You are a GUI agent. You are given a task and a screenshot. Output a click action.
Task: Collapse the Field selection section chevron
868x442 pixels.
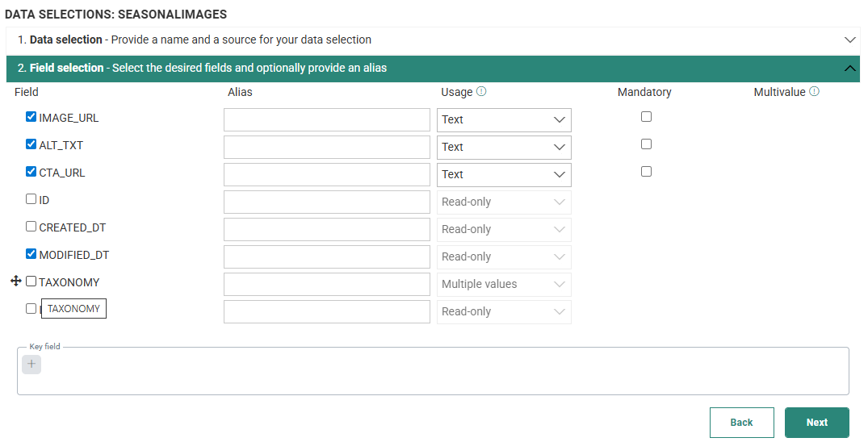(x=849, y=69)
